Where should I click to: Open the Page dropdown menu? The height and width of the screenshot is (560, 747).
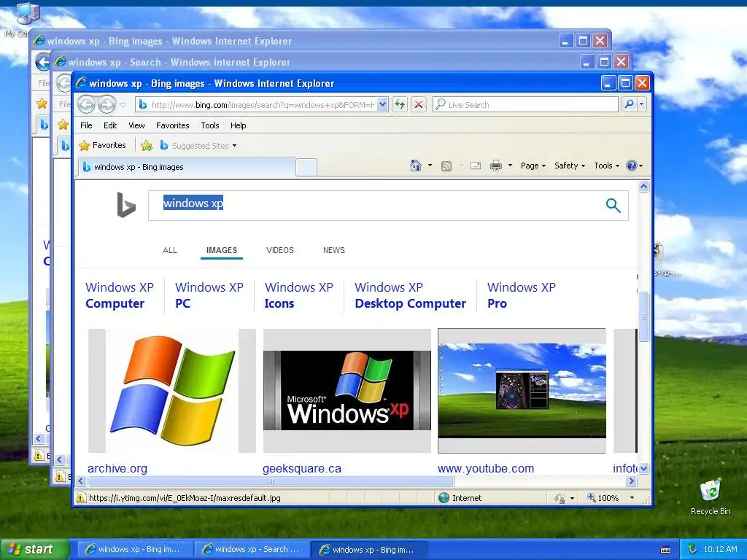[533, 166]
